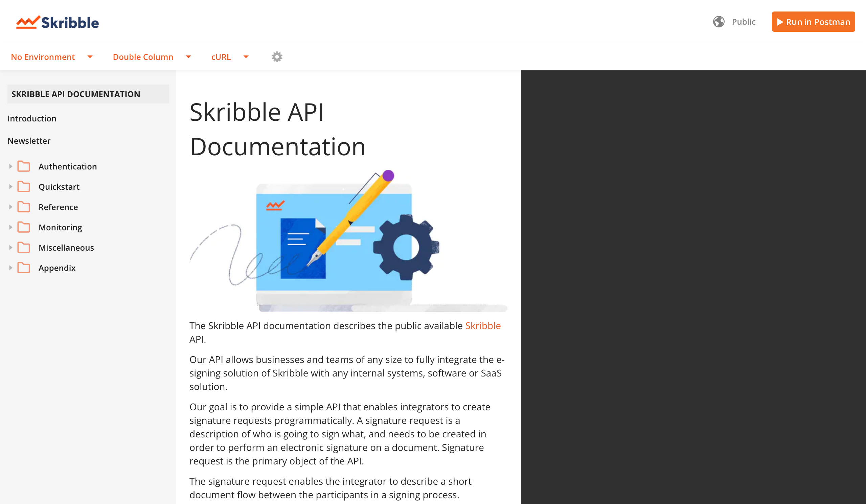The image size is (866, 504).
Task: Run the collection in Postman
Action: tap(813, 22)
